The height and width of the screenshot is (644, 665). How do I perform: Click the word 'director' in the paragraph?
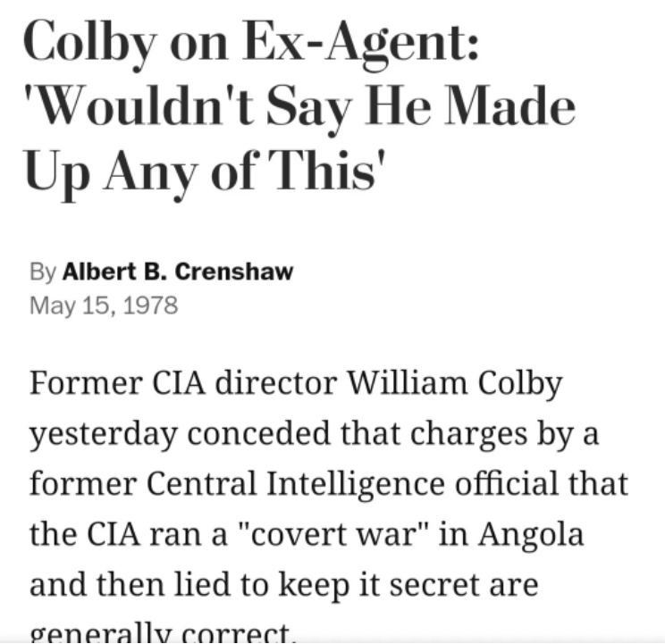pos(276,383)
